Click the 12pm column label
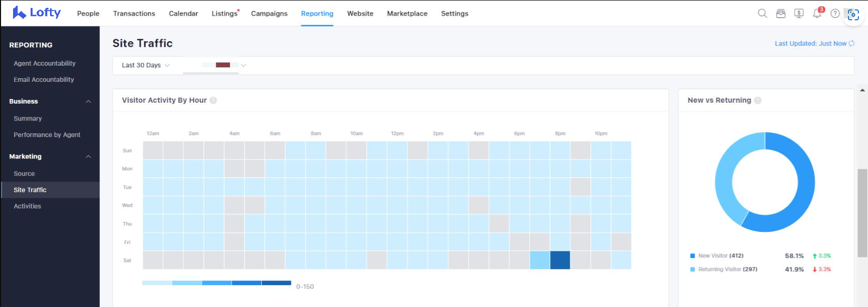This screenshot has height=307, width=868. pyautogui.click(x=397, y=134)
